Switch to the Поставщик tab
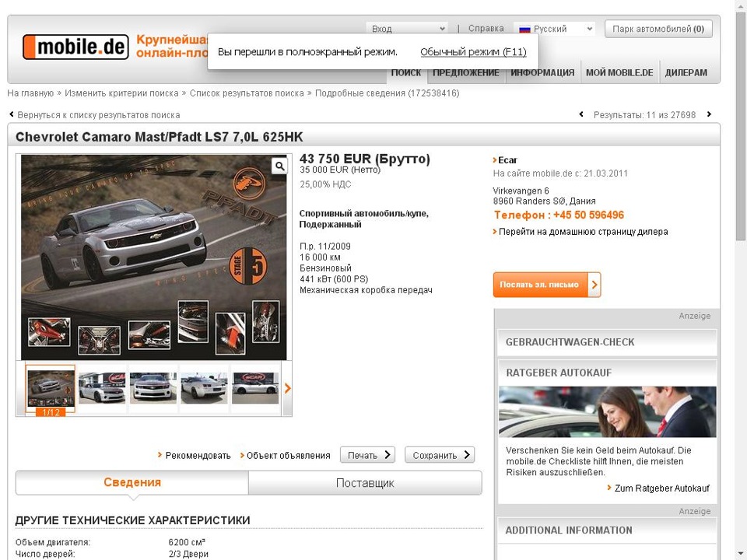The image size is (747, 560). tap(365, 483)
